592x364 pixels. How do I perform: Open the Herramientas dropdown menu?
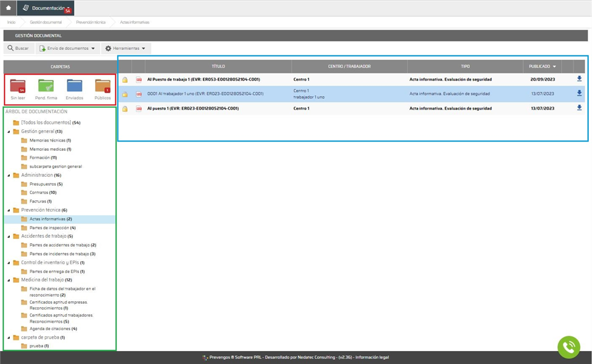[x=126, y=48]
